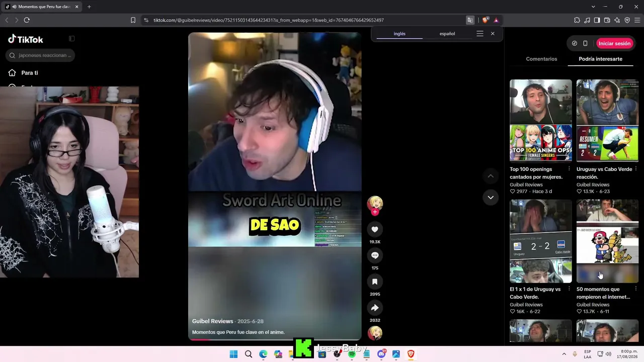644x362 pixels.
Task: Click the Guibel Reviews author name on video
Action: [x=212, y=321]
